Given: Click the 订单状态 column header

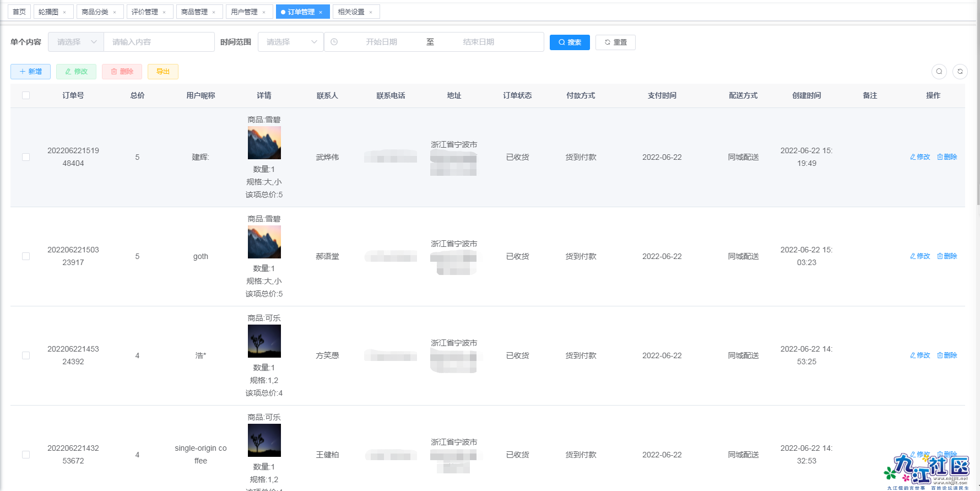Looking at the screenshot, I should tap(517, 95).
